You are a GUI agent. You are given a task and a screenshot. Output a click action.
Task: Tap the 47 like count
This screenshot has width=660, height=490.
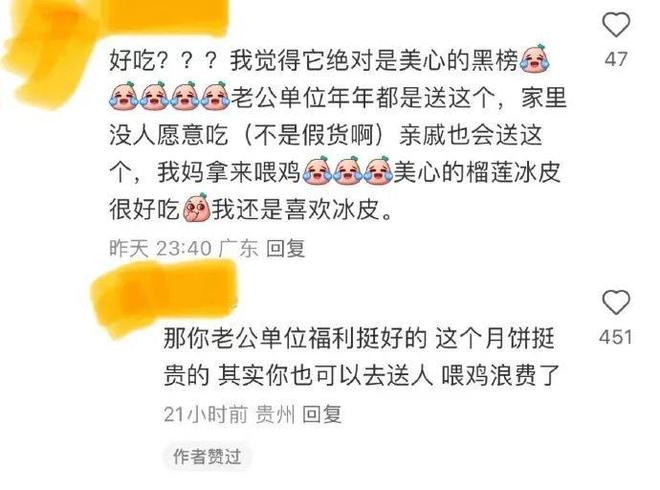616,59
